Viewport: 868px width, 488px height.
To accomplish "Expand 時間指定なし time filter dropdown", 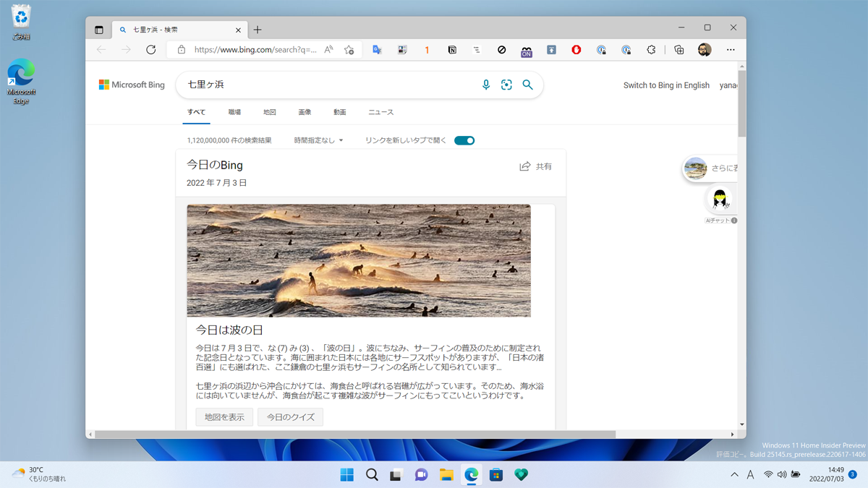I will click(319, 141).
